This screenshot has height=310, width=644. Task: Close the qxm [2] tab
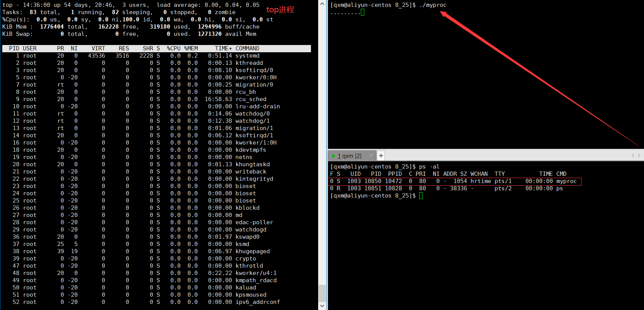click(371, 156)
